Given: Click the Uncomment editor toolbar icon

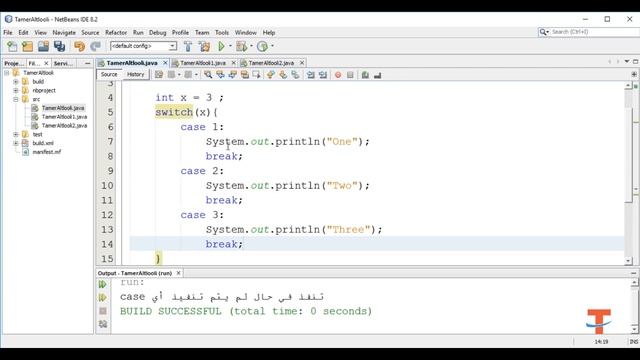Looking at the screenshot, I should 378,75.
